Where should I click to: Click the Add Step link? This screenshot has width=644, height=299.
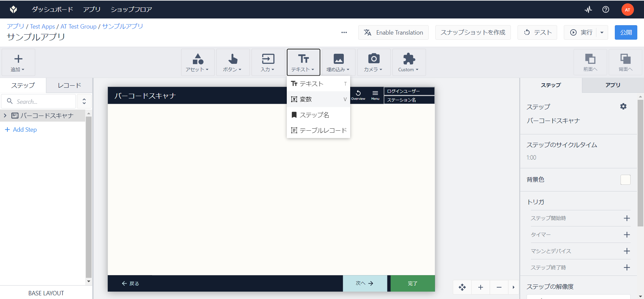21,130
